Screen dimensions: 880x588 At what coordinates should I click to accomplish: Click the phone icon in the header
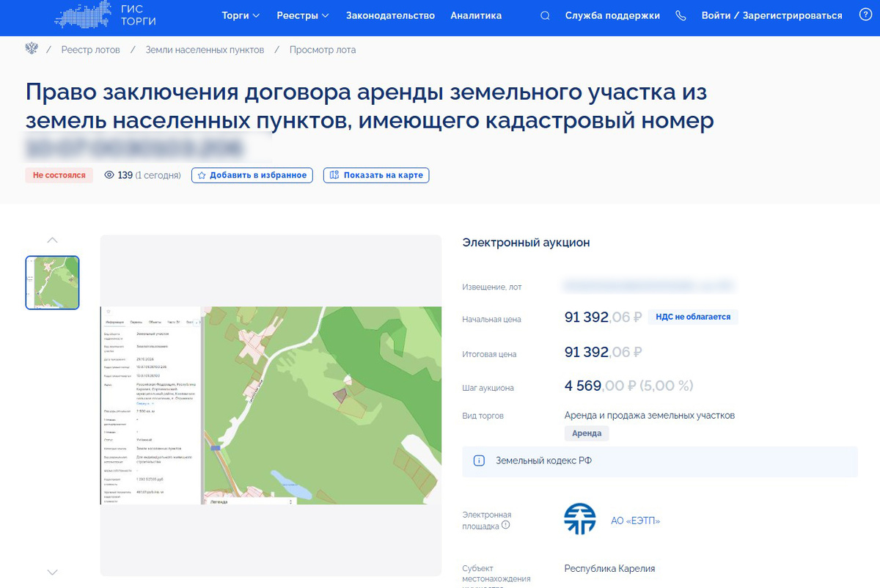pyautogui.click(x=681, y=15)
